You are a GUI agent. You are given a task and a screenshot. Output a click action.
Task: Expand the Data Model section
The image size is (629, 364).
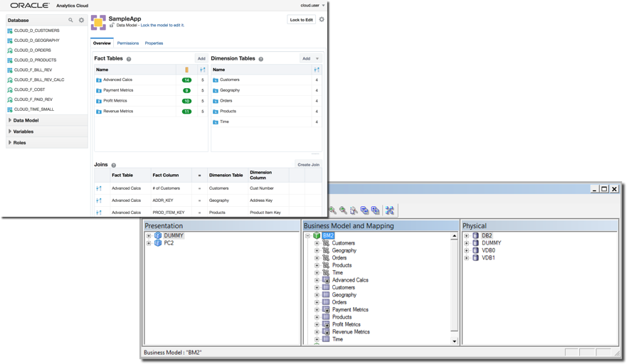[x=10, y=120]
